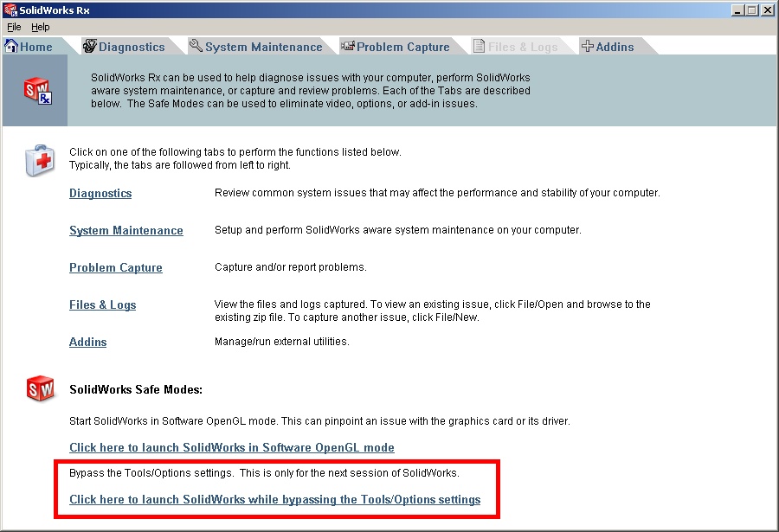Click text starting 'Review common system issues'
Screen dimensions: 779x532
437,193
